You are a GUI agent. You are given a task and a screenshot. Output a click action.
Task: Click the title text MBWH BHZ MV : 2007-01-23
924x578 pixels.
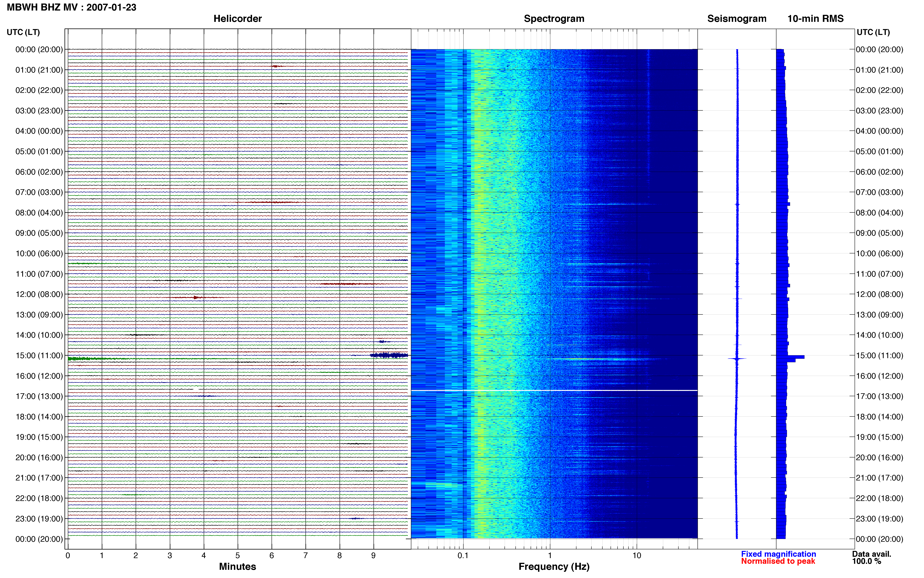71,7
